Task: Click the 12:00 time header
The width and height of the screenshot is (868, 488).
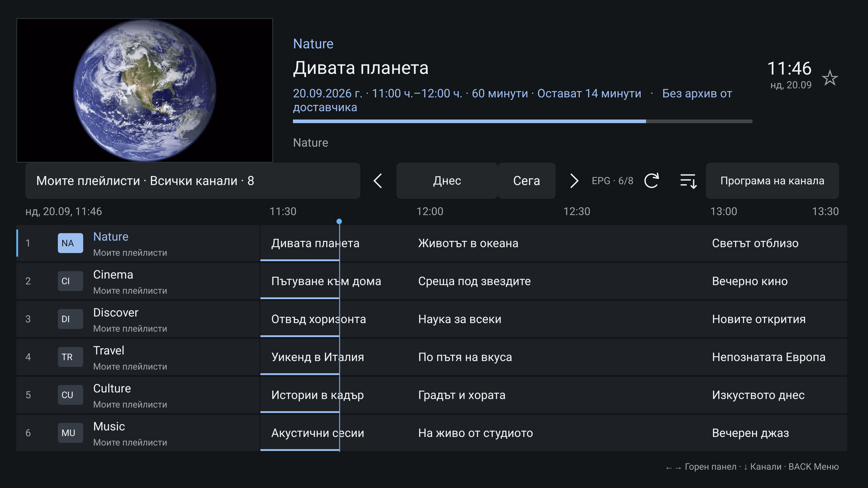Action: pos(430,211)
